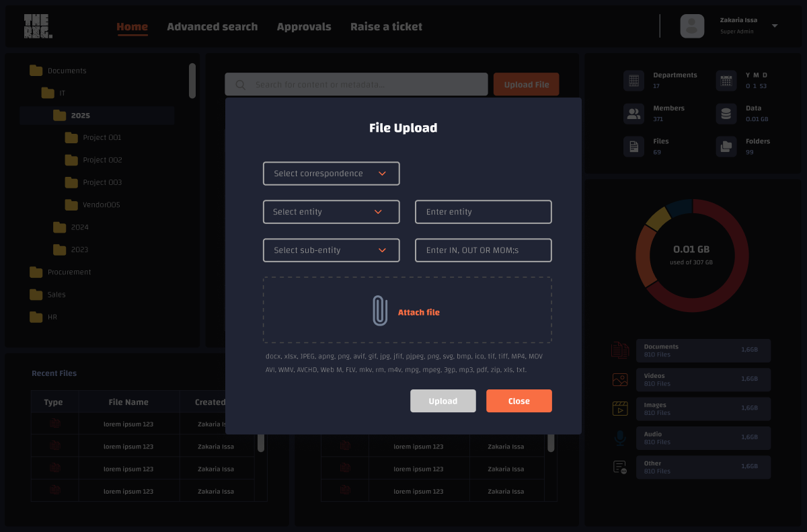Open the Select entity dropdown
The width and height of the screenshot is (807, 532).
click(x=331, y=211)
